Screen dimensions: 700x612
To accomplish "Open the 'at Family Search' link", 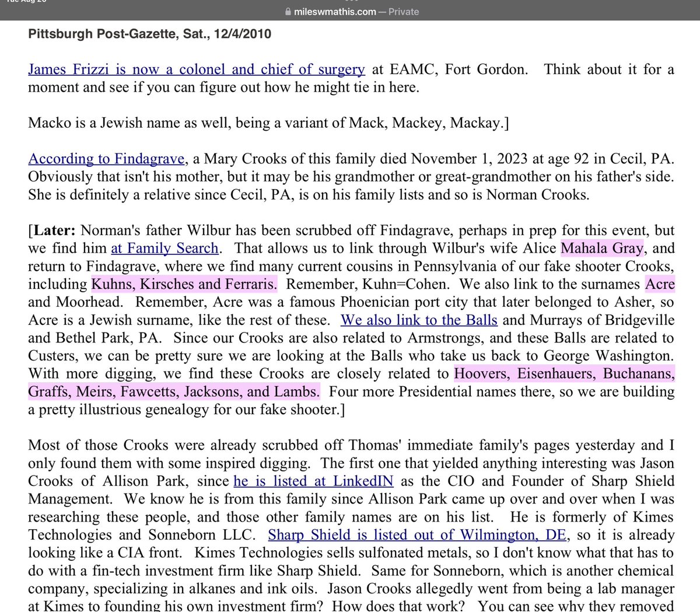I will click(x=164, y=249).
